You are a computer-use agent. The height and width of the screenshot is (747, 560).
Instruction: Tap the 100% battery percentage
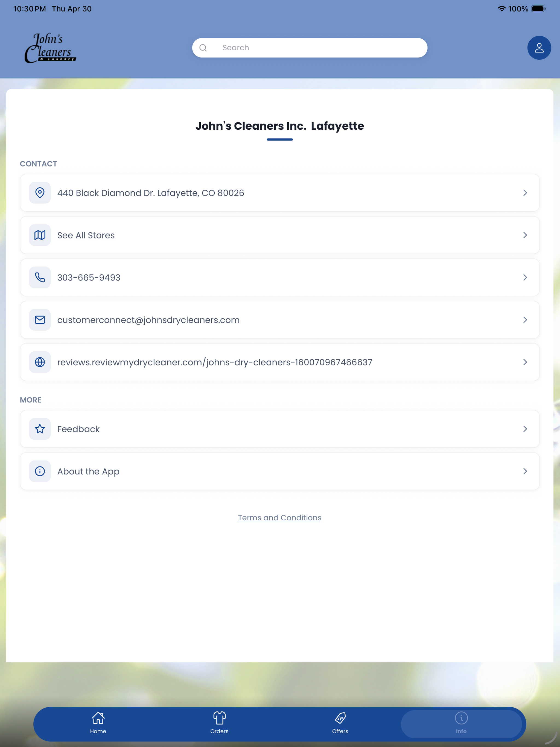click(518, 9)
